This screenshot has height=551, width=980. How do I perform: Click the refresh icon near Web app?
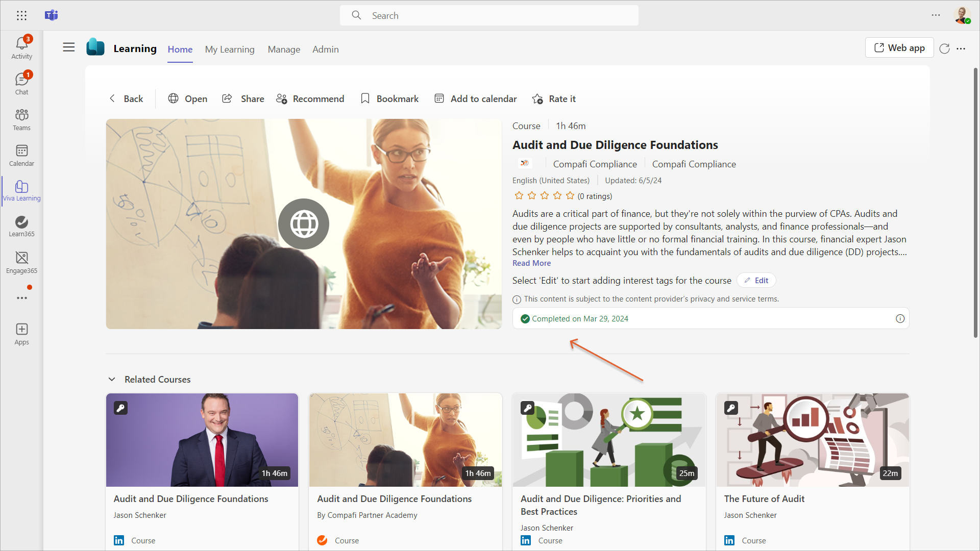[944, 48]
